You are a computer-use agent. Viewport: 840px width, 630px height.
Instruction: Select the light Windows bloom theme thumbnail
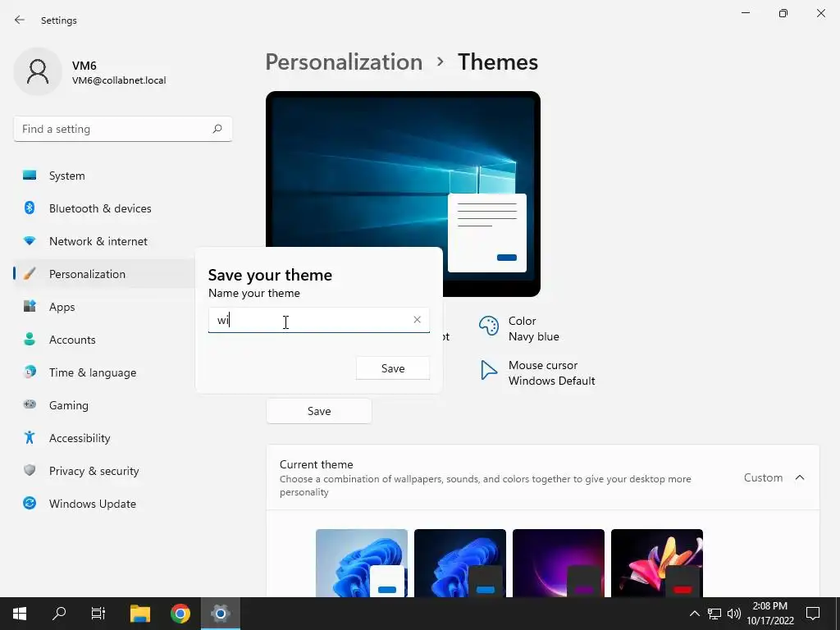362,563
